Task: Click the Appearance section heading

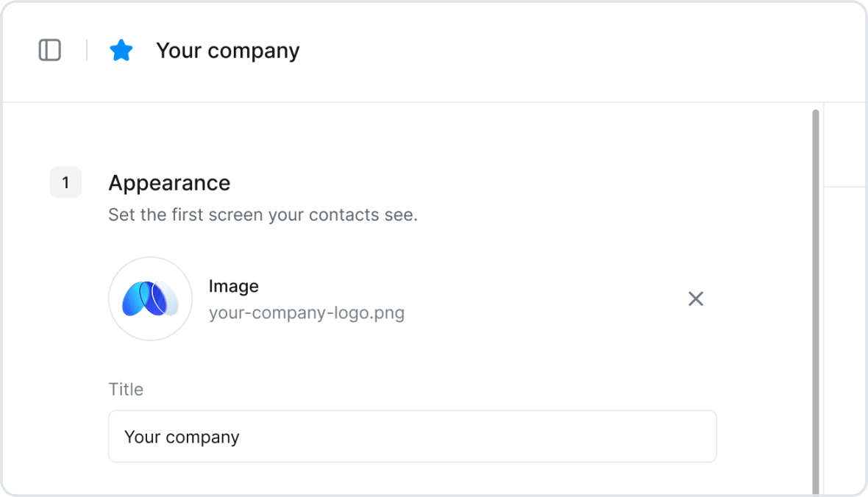Action: [x=169, y=182]
